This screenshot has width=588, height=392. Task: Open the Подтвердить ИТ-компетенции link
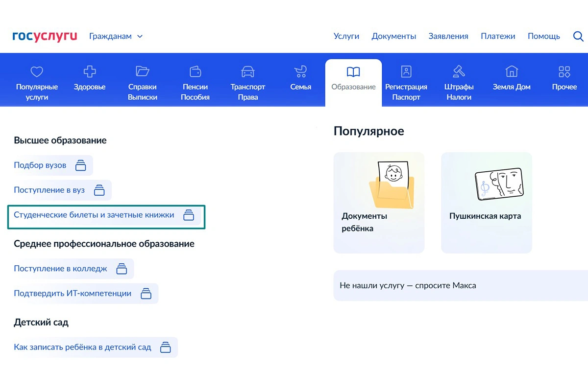(x=73, y=294)
